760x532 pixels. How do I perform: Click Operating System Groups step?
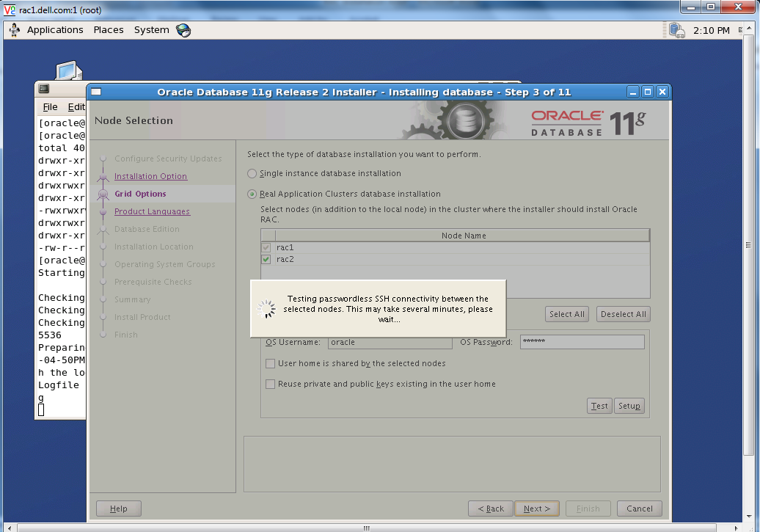pos(165,264)
